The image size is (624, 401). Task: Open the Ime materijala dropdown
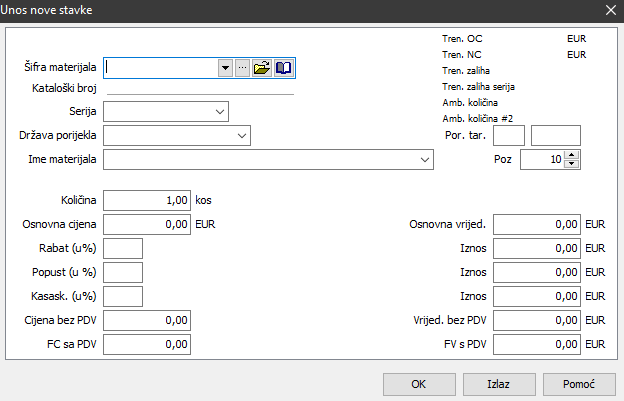(x=425, y=159)
